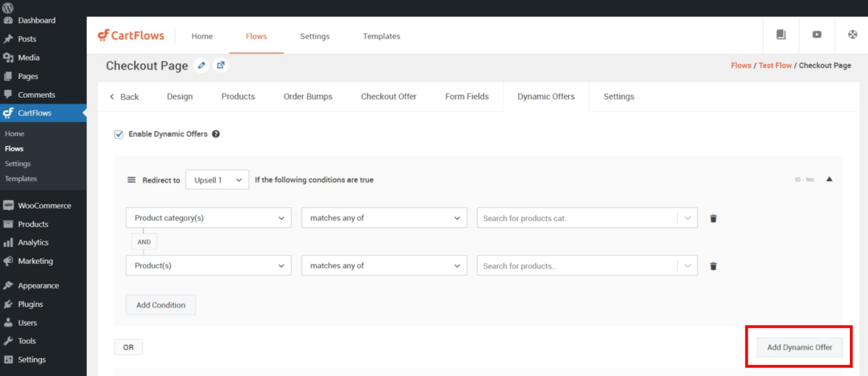Open the Upsell 1 redirect dropdown
868x376 pixels.
[217, 179]
